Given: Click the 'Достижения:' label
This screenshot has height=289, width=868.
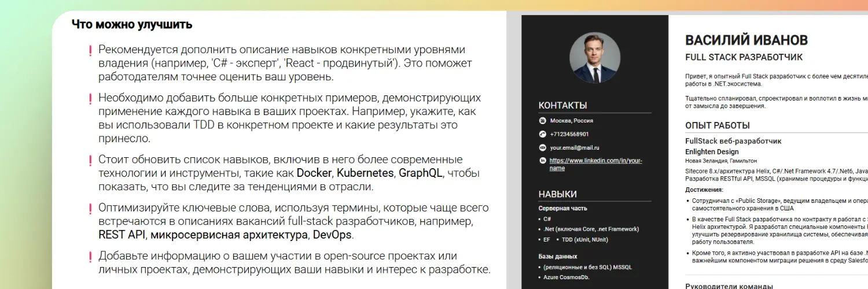Looking at the screenshot, I should pos(704,190).
